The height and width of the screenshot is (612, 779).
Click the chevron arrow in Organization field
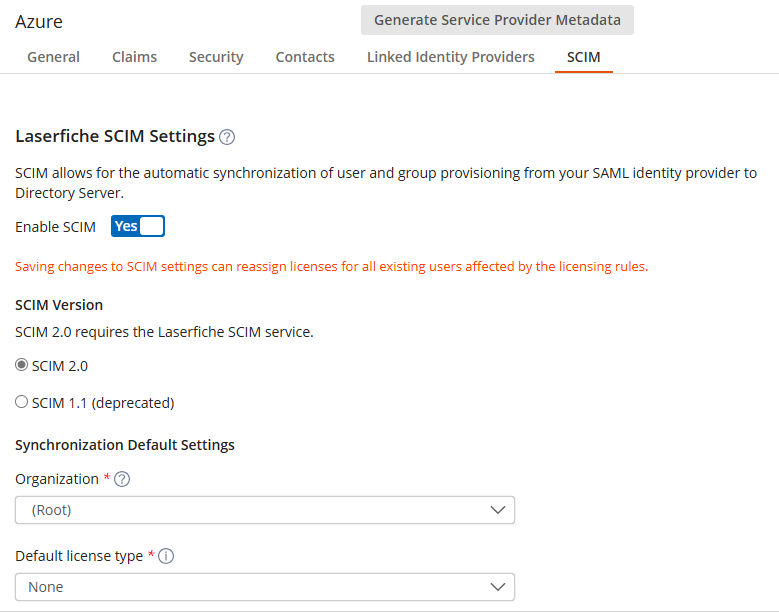point(498,510)
